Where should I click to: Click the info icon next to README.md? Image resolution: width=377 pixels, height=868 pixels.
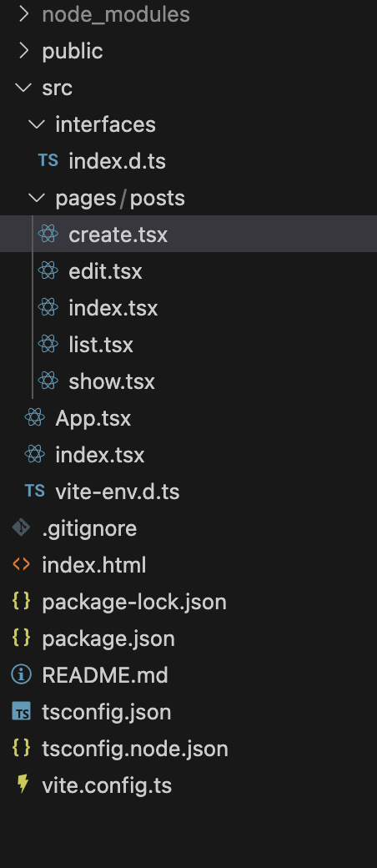click(x=21, y=675)
